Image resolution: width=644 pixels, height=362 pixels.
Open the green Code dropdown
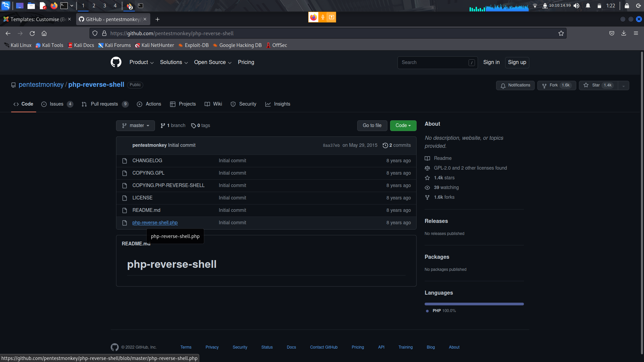[x=403, y=125]
